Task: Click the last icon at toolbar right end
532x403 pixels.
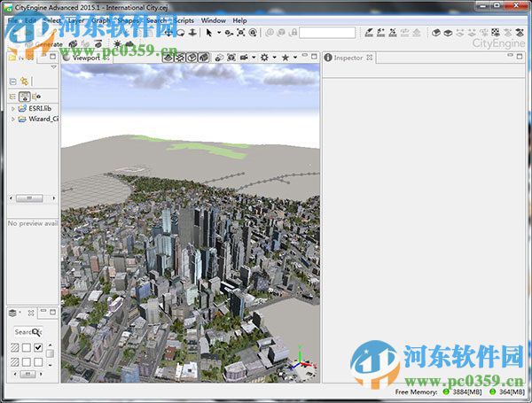Action: [520, 33]
